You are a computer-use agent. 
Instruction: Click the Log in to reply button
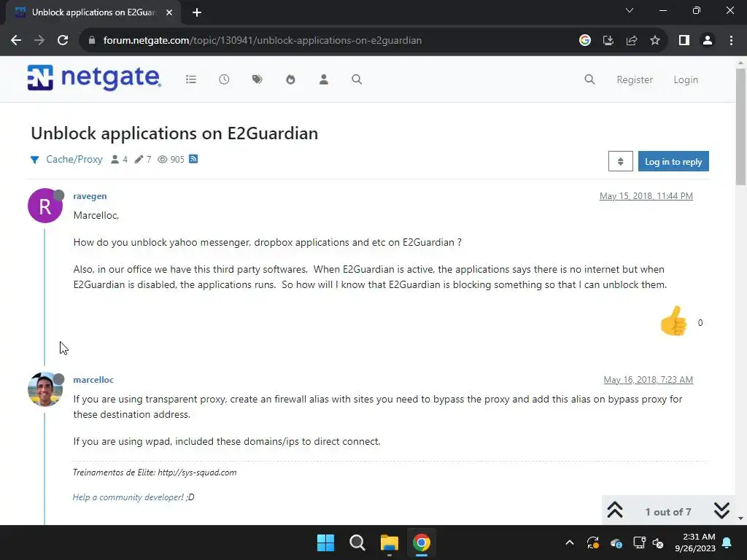673,161
